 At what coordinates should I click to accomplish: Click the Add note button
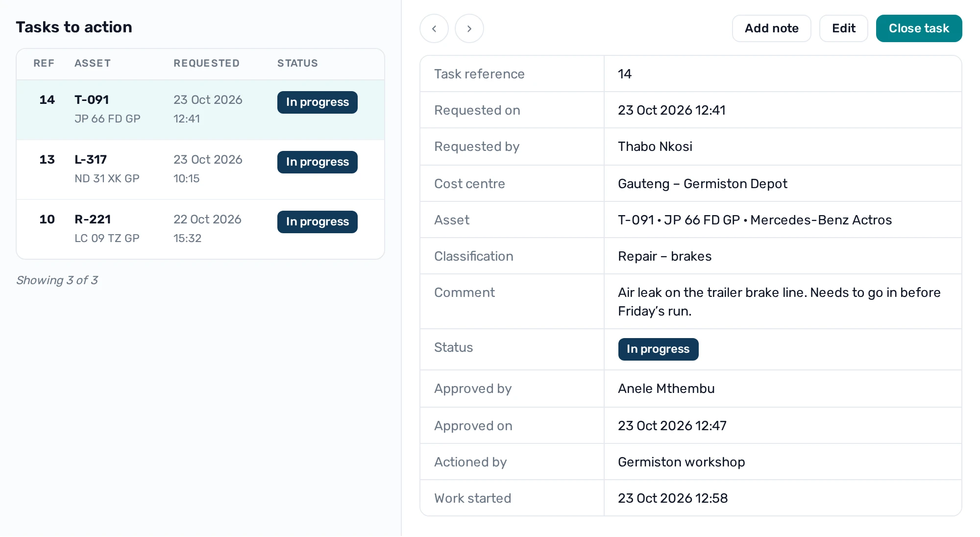pos(772,28)
